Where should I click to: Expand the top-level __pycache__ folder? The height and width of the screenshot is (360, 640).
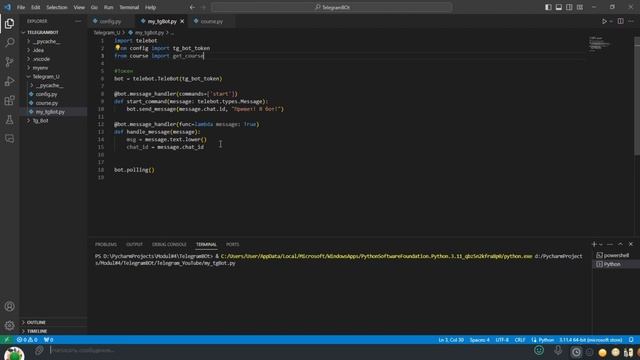click(47, 41)
